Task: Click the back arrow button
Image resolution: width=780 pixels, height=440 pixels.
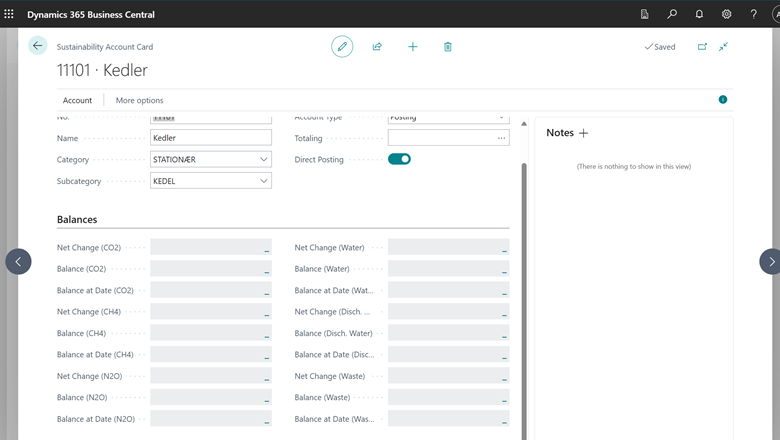Action: click(37, 46)
